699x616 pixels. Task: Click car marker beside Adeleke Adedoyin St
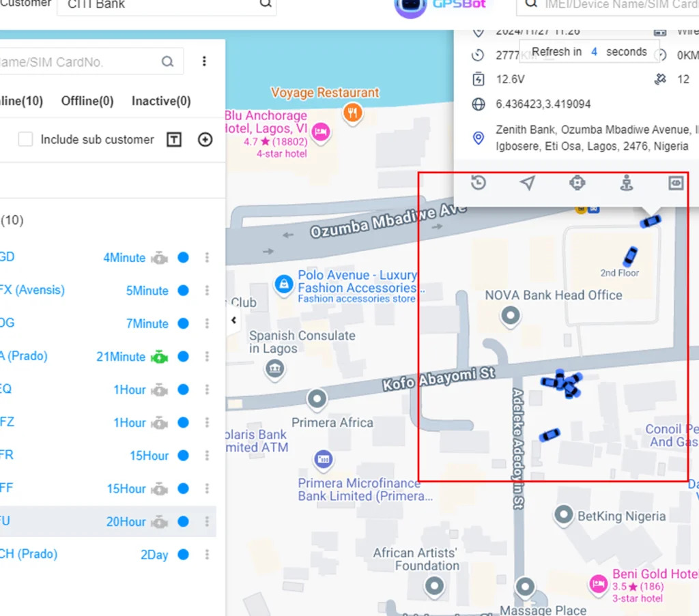550,435
